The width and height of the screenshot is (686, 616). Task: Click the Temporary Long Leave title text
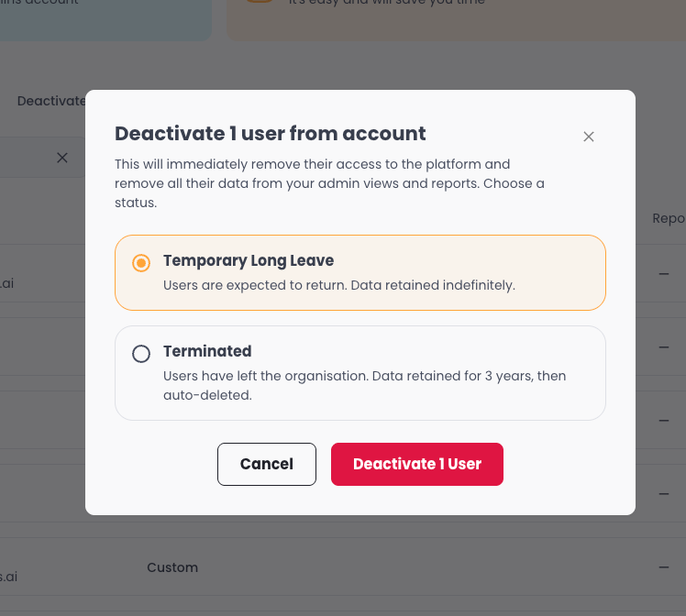pyautogui.click(x=249, y=260)
